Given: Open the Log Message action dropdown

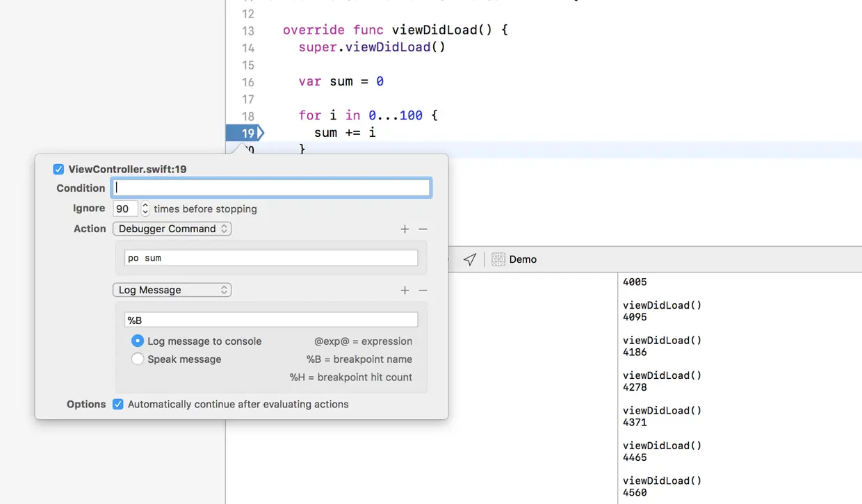Looking at the screenshot, I should click(x=172, y=290).
